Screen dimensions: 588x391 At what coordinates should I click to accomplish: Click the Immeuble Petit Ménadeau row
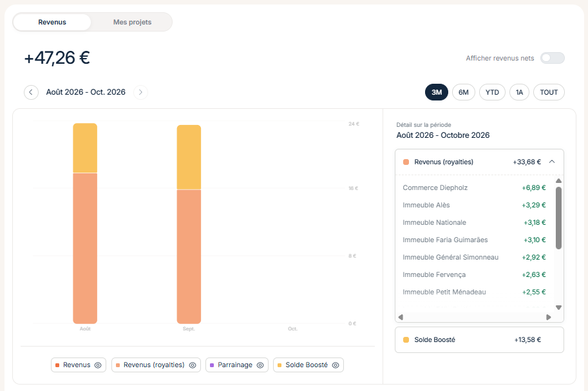(474, 292)
